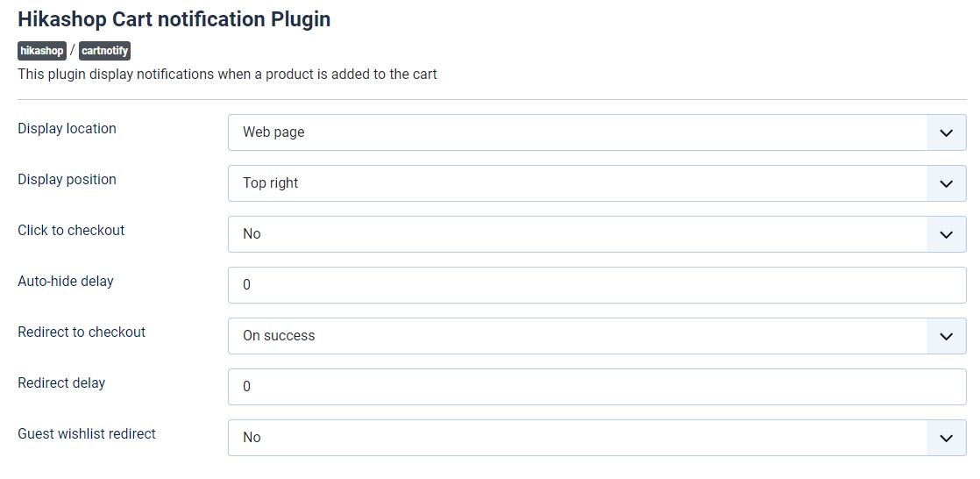Click the Click to checkout chevron arrow
Image resolution: width=980 pixels, height=479 pixels.
coord(946,234)
